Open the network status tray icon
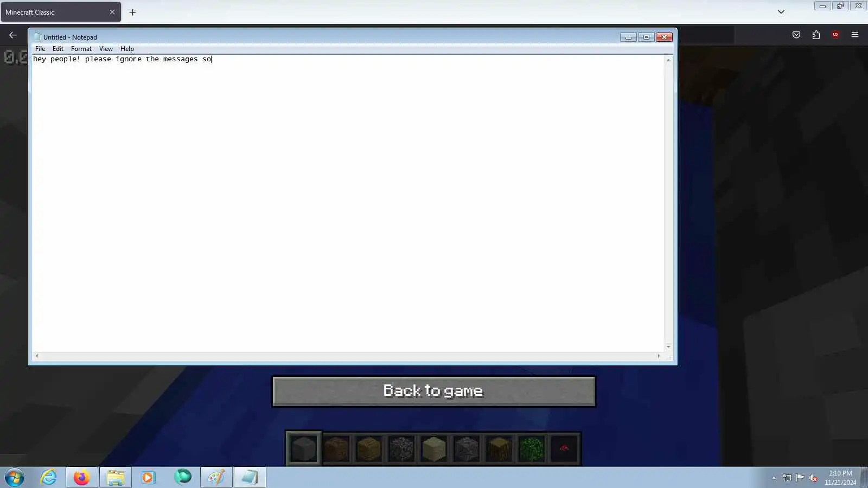 tap(787, 478)
